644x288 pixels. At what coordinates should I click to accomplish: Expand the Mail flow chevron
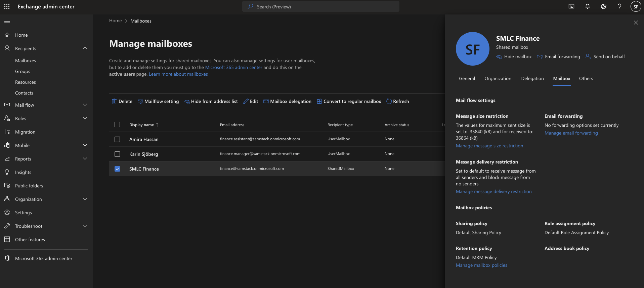(x=85, y=105)
